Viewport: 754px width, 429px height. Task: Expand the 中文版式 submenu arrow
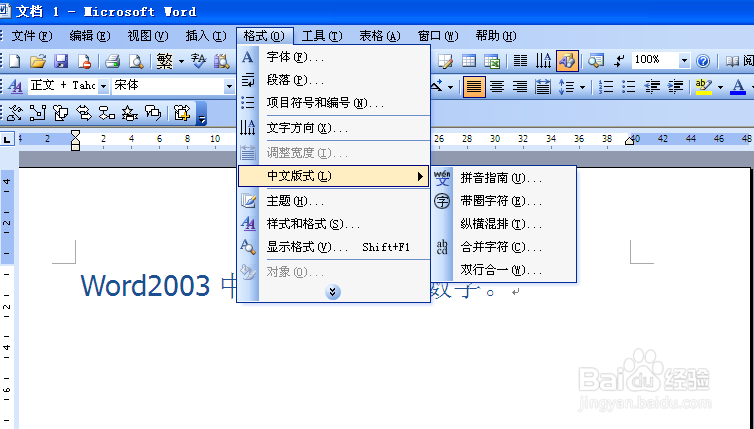[420, 176]
